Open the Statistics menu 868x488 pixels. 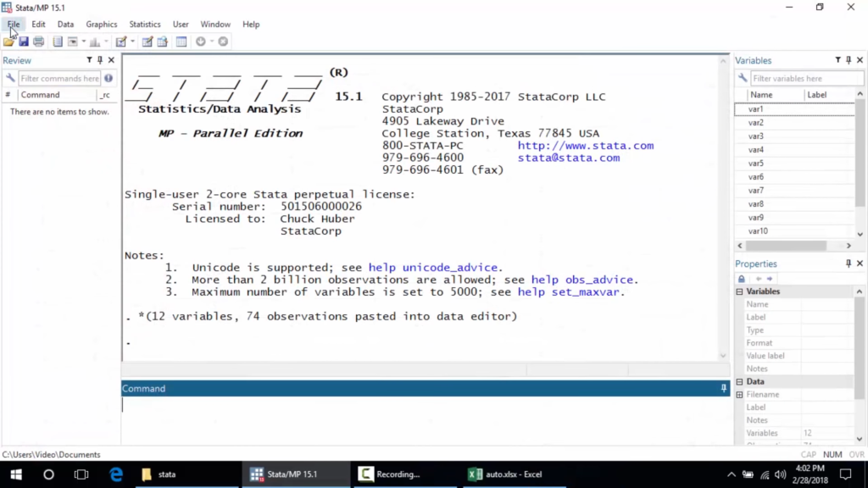[x=145, y=25]
